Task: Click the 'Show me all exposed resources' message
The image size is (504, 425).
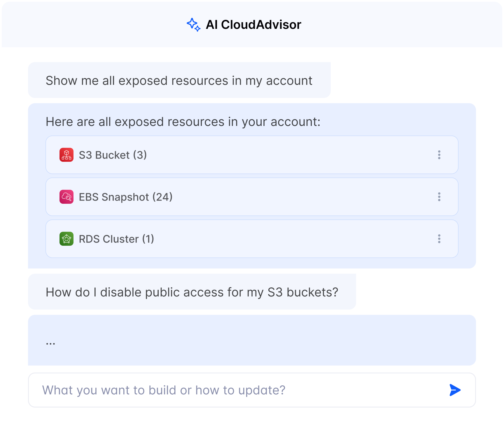Action: click(x=179, y=80)
